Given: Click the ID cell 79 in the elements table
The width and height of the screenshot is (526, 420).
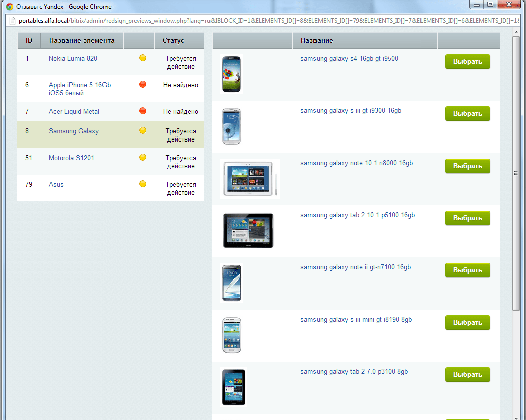Looking at the screenshot, I should pyautogui.click(x=29, y=184).
